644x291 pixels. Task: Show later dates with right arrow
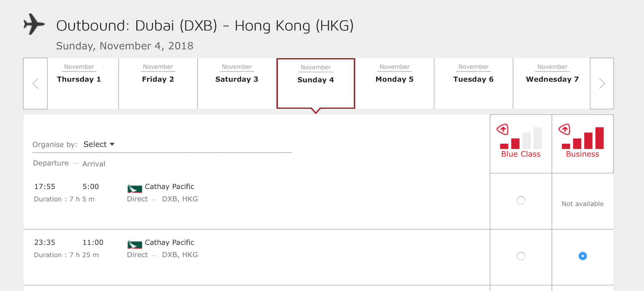pyautogui.click(x=602, y=84)
